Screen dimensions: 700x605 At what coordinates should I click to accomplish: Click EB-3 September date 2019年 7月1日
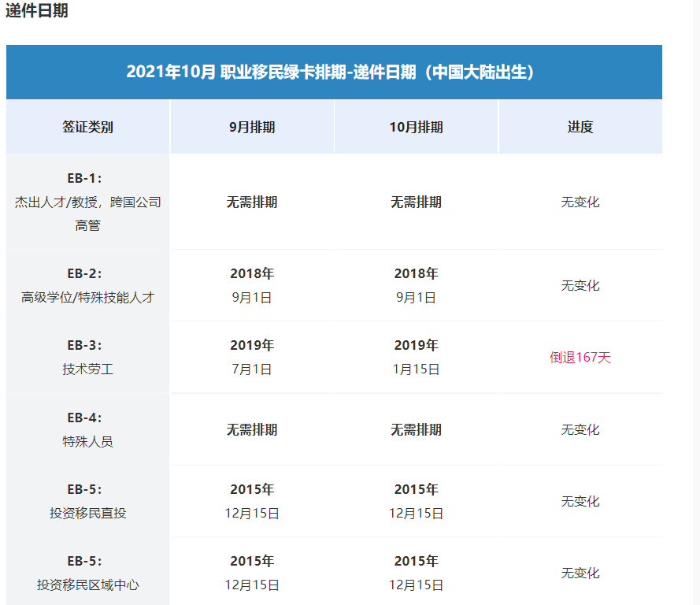click(x=252, y=357)
